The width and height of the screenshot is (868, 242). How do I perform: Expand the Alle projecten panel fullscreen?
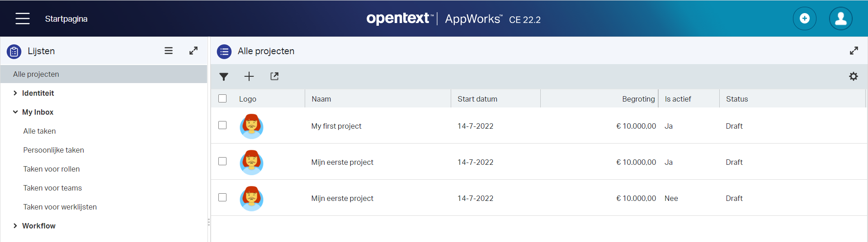click(x=854, y=51)
